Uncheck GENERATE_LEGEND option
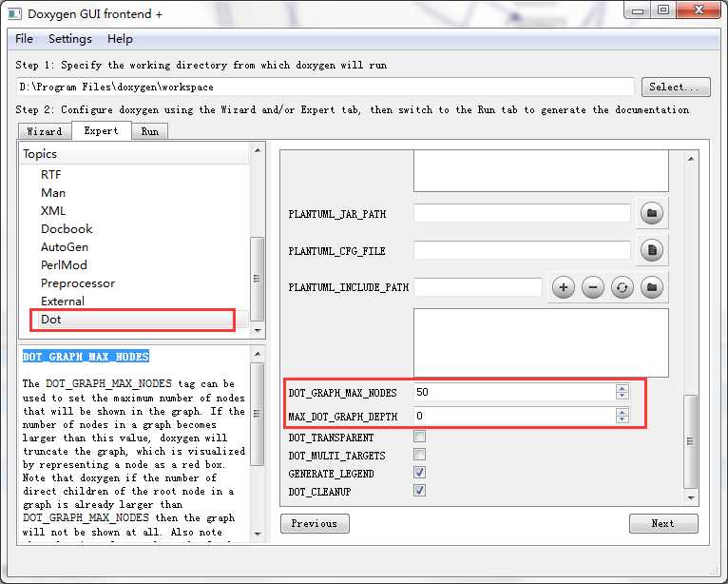The height and width of the screenshot is (584, 728). [x=419, y=473]
